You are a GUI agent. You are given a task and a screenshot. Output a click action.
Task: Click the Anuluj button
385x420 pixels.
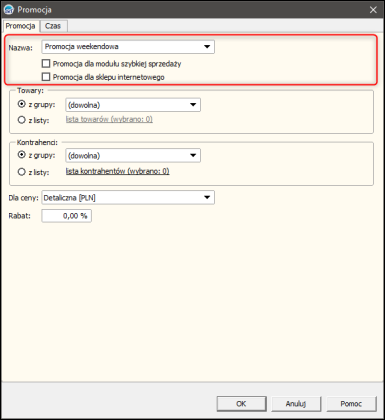[296, 404]
